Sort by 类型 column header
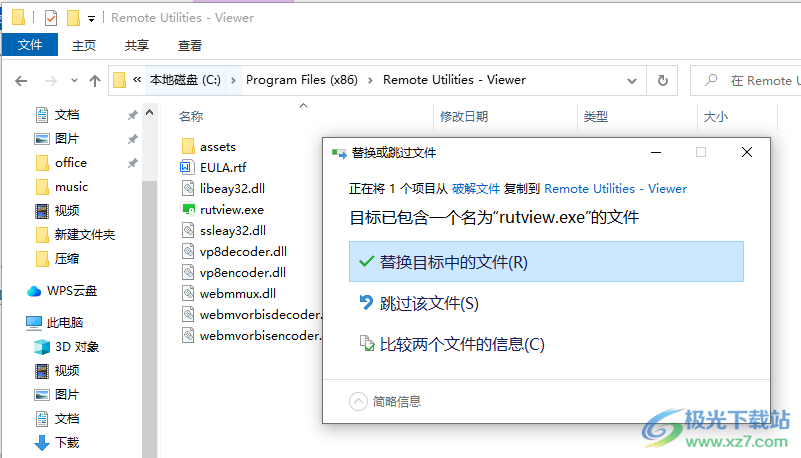The image size is (801, 458). click(596, 117)
